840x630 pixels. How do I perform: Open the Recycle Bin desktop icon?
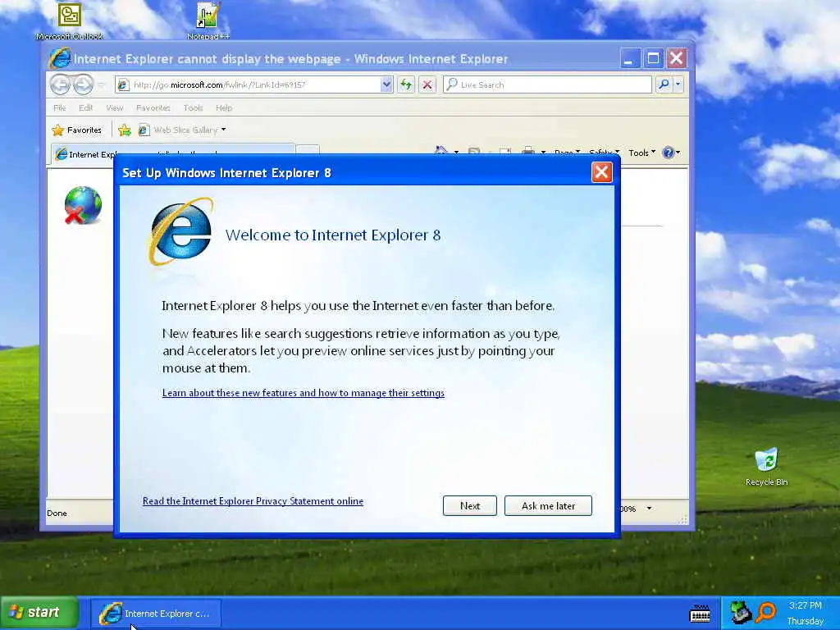[x=767, y=467]
